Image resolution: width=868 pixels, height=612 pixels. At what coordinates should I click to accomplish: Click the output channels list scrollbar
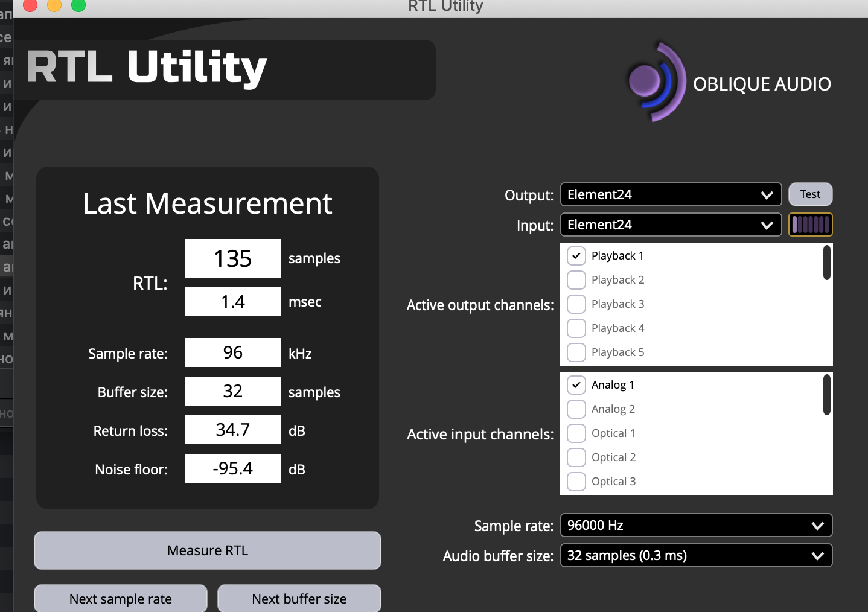coord(827,263)
